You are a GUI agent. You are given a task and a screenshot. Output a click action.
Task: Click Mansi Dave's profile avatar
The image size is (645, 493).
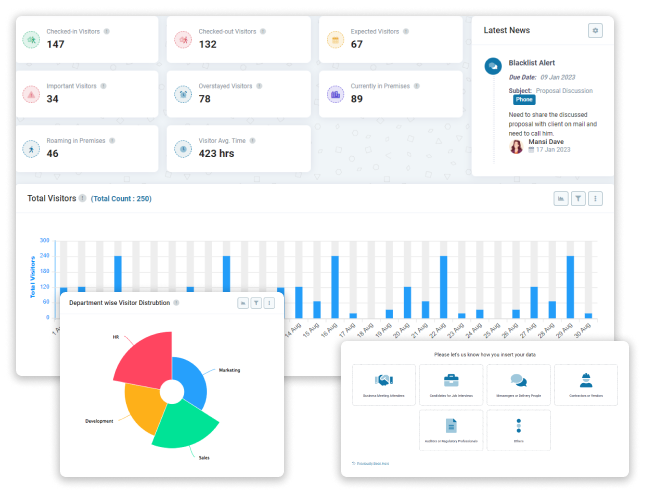click(x=517, y=146)
